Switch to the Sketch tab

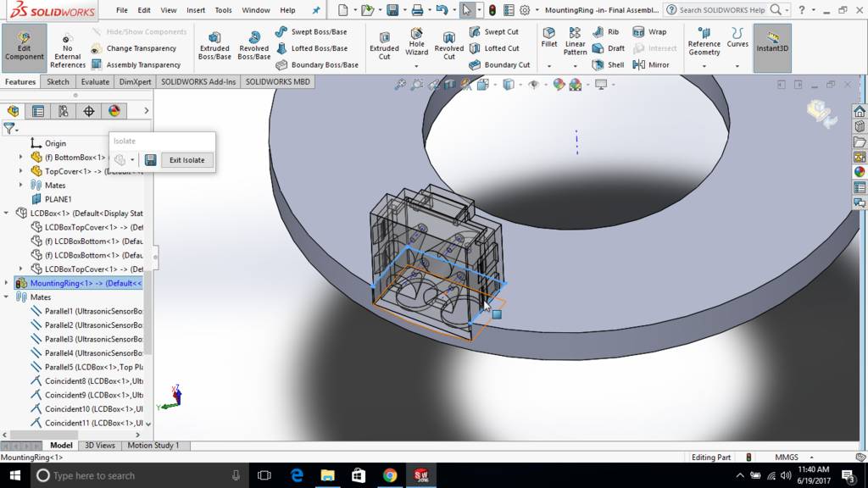(x=58, y=82)
